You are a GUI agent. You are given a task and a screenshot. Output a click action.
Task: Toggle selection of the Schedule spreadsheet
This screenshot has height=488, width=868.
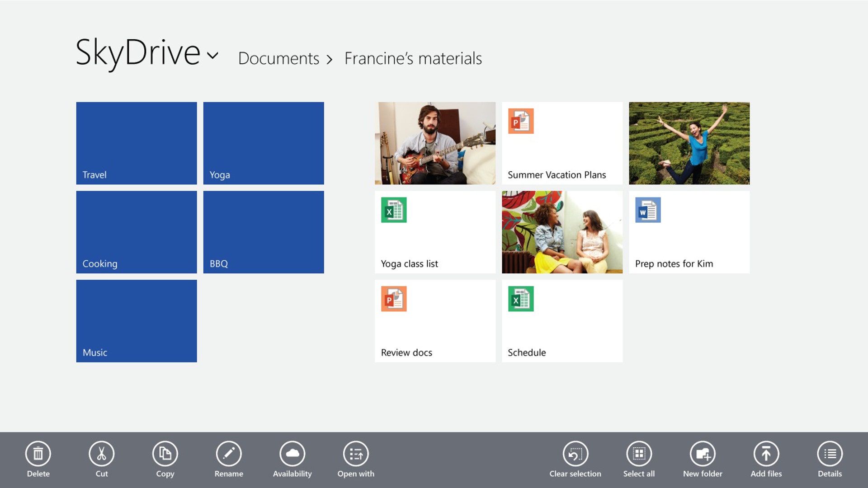(562, 321)
